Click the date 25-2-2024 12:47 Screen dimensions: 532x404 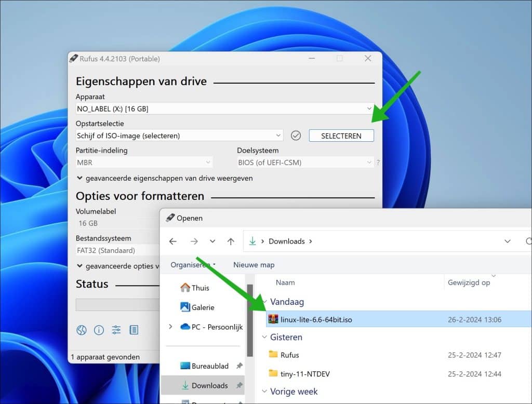pos(474,355)
